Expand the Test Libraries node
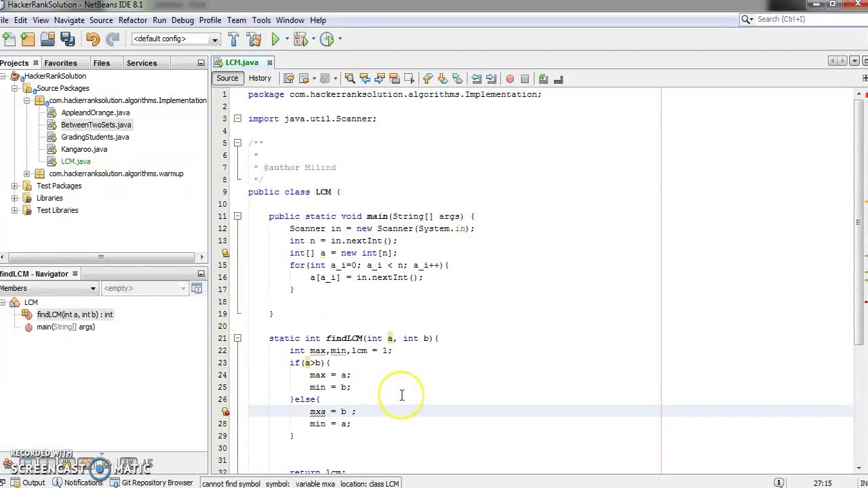 (x=14, y=210)
